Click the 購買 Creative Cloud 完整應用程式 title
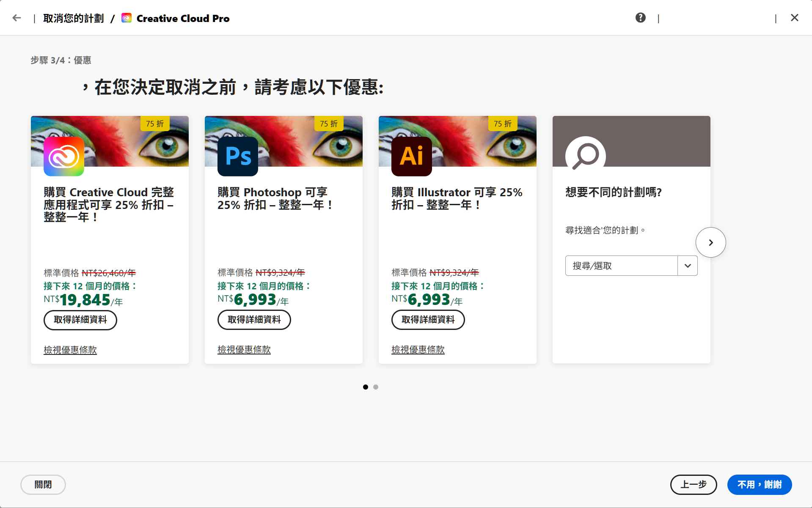Viewport: 812px width, 508px height. click(109, 205)
